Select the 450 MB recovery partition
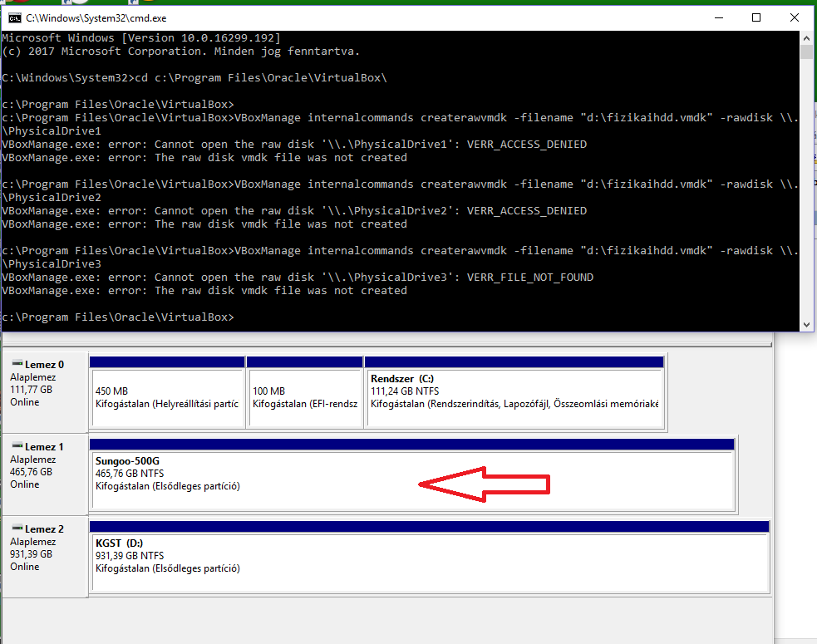 pos(167,392)
